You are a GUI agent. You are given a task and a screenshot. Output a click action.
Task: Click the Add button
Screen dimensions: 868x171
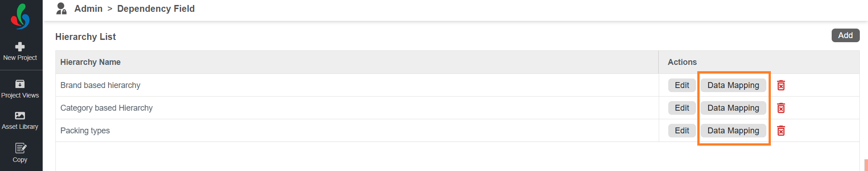pos(845,35)
